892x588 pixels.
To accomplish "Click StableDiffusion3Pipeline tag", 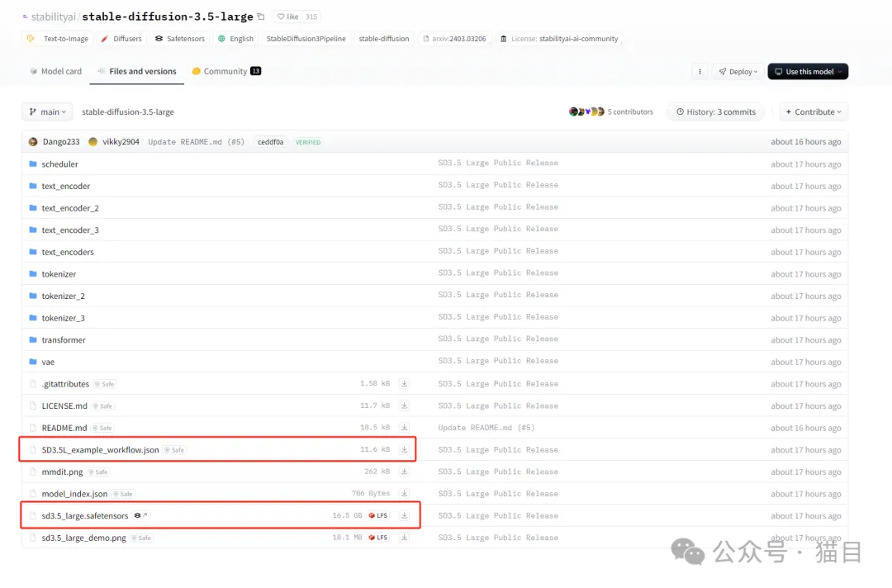I will coord(306,39).
